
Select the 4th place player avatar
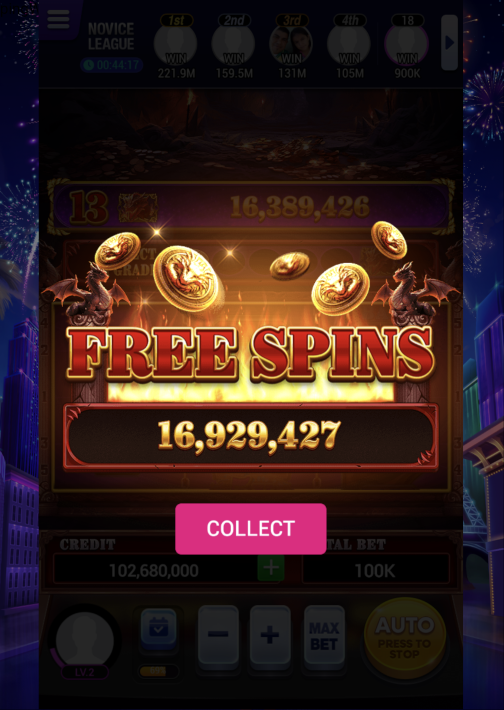point(349,45)
